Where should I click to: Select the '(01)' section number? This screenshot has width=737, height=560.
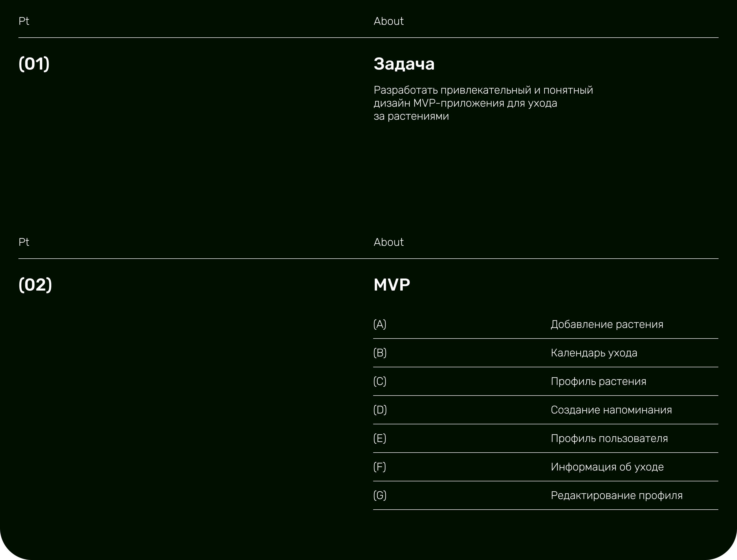coord(34,64)
